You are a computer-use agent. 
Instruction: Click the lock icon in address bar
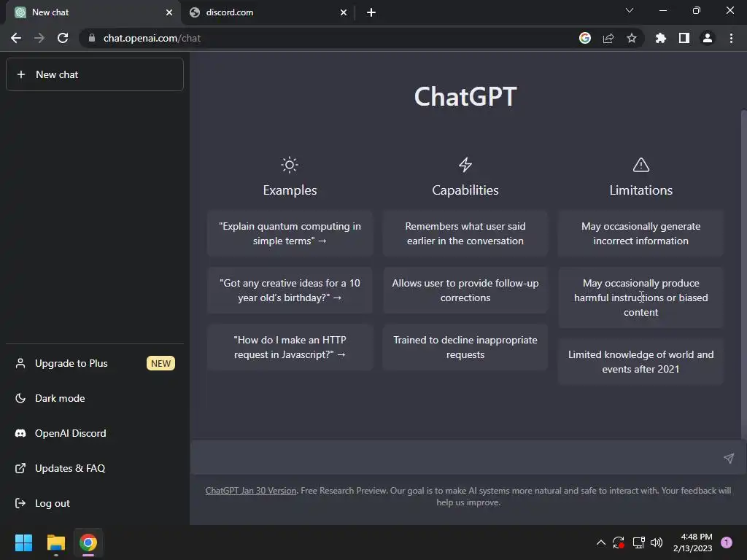[x=91, y=38]
